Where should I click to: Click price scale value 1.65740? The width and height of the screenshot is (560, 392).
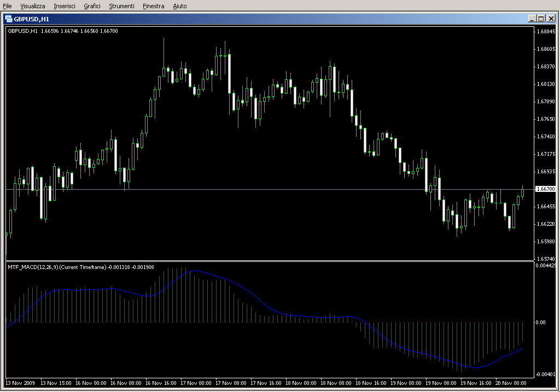(x=546, y=259)
